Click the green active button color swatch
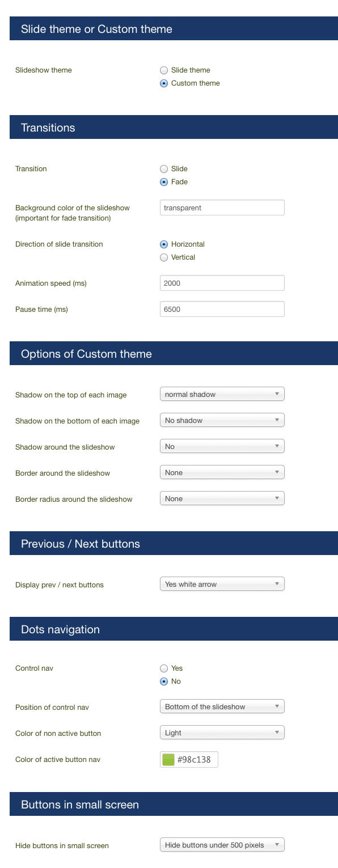 (x=168, y=760)
